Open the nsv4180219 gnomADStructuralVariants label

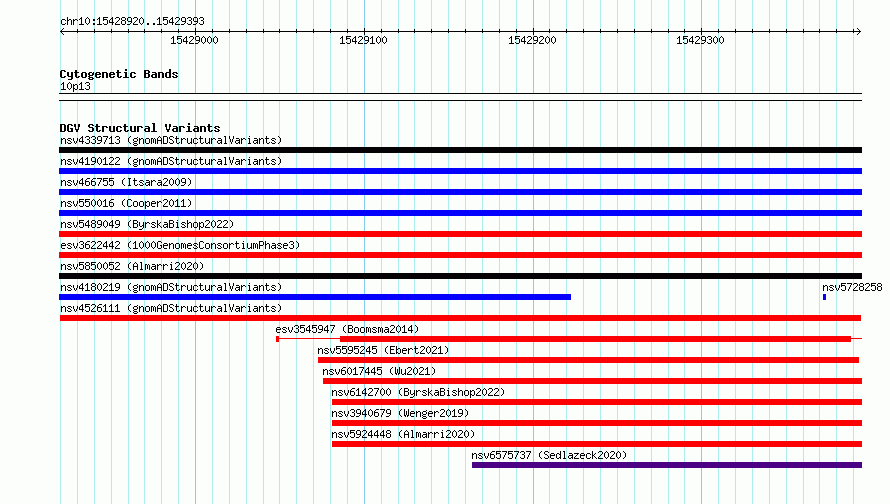(x=171, y=287)
